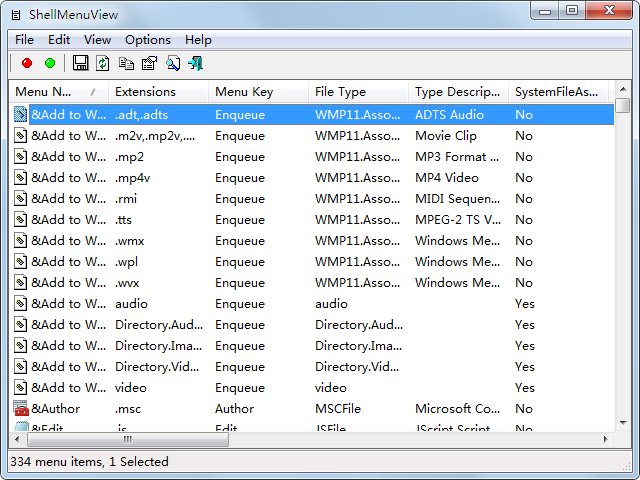Click the Exit door toolbar icon
The image size is (640, 480).
(196, 63)
